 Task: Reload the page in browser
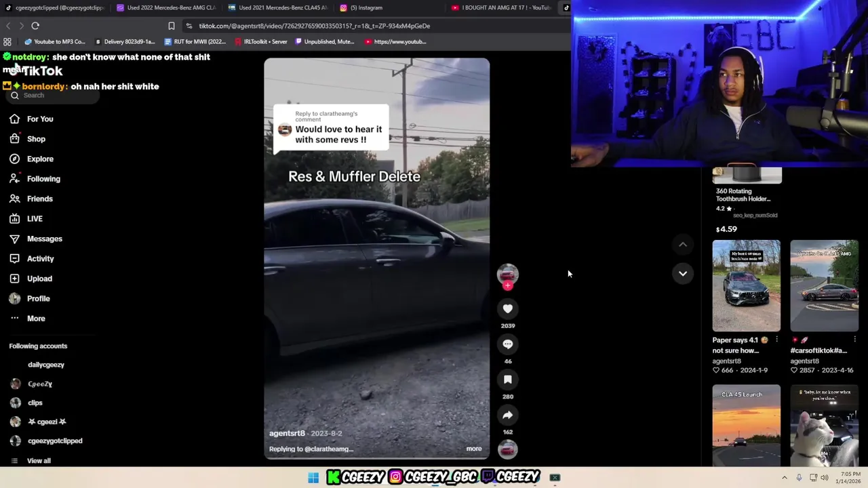coord(35,26)
